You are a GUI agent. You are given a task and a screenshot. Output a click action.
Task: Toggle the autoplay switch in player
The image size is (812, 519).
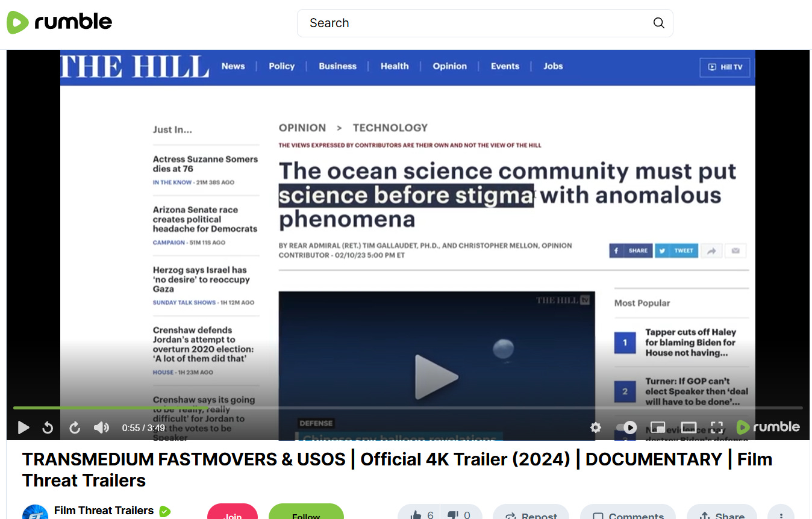click(x=626, y=427)
